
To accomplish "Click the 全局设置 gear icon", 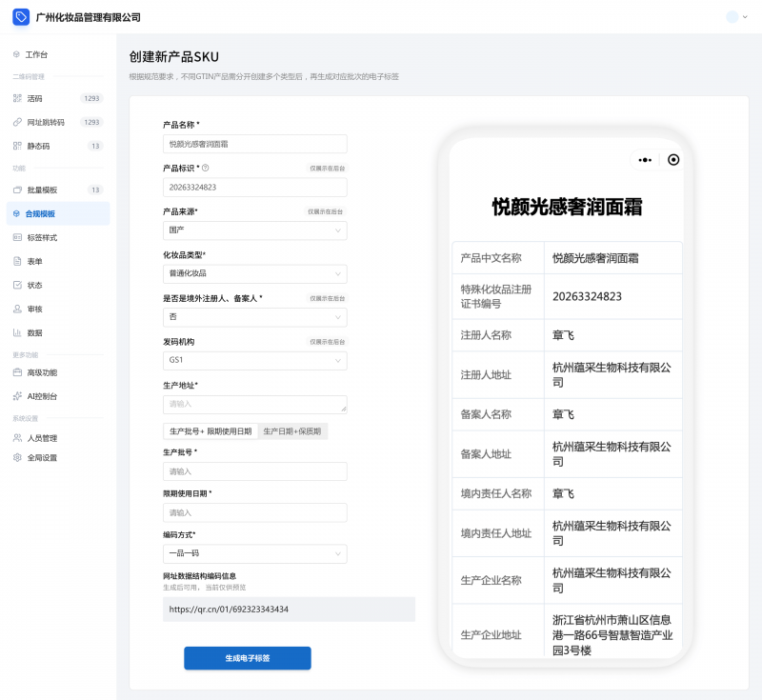I will (17, 457).
